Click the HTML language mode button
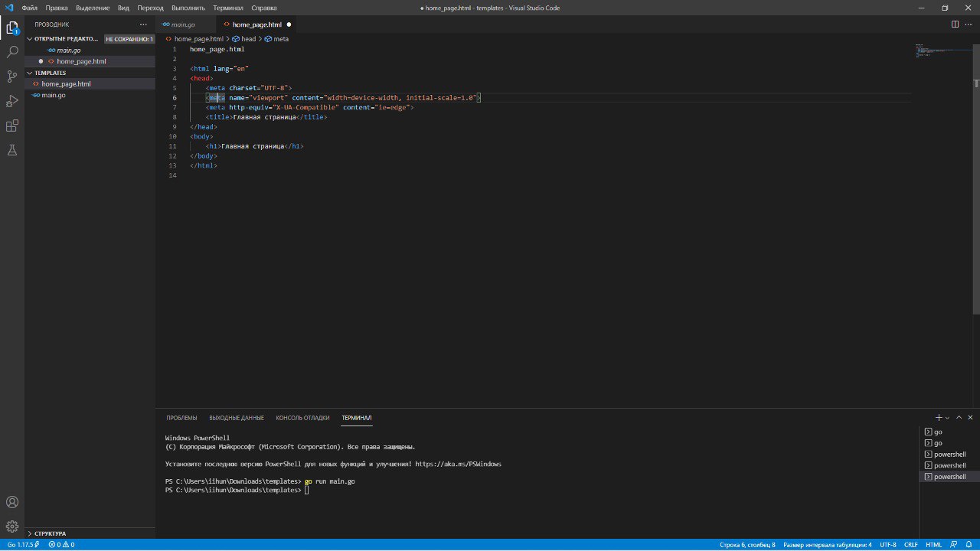The height and width of the screenshot is (551, 980). [933, 545]
